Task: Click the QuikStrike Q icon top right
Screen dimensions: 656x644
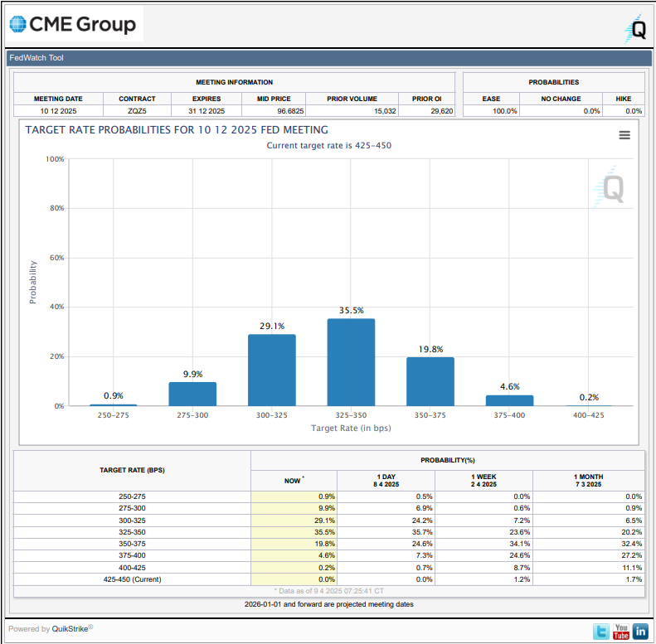Action: [634, 29]
